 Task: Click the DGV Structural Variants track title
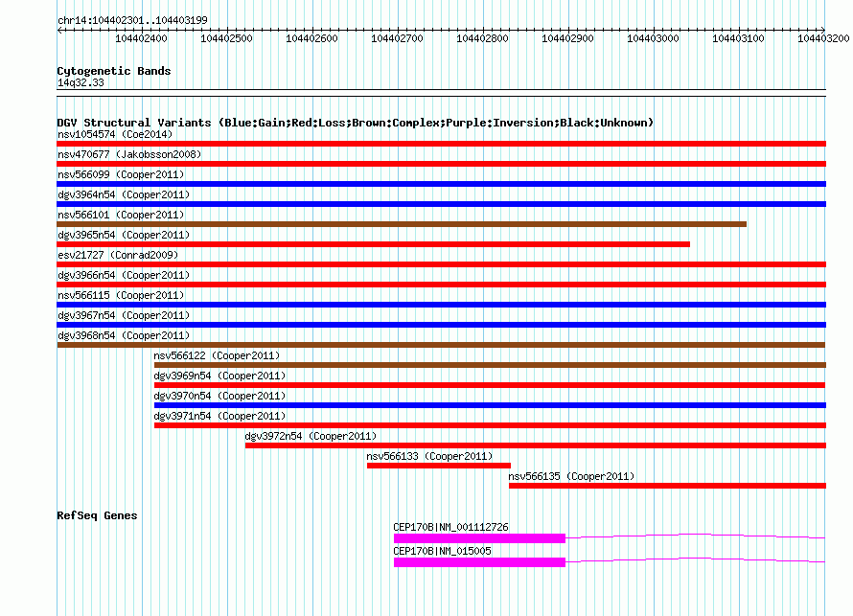pyautogui.click(x=355, y=123)
